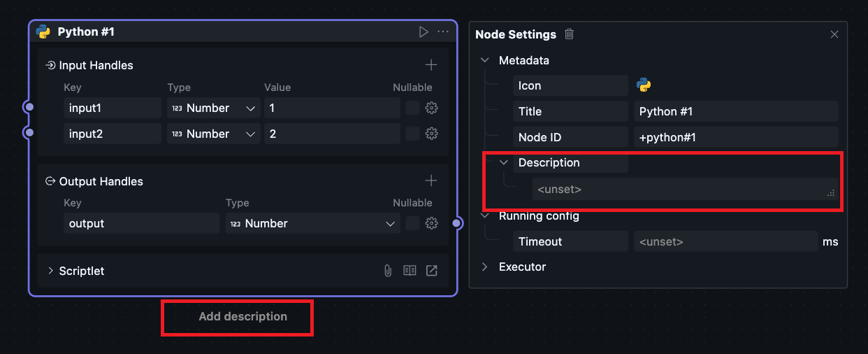Click the Timeout input field
This screenshot has width=868, height=354.
[x=725, y=241]
